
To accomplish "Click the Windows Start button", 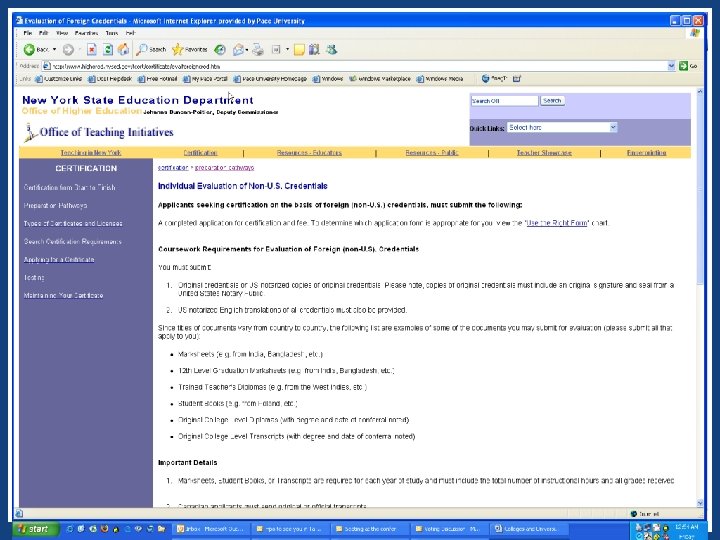I will 37,529.
